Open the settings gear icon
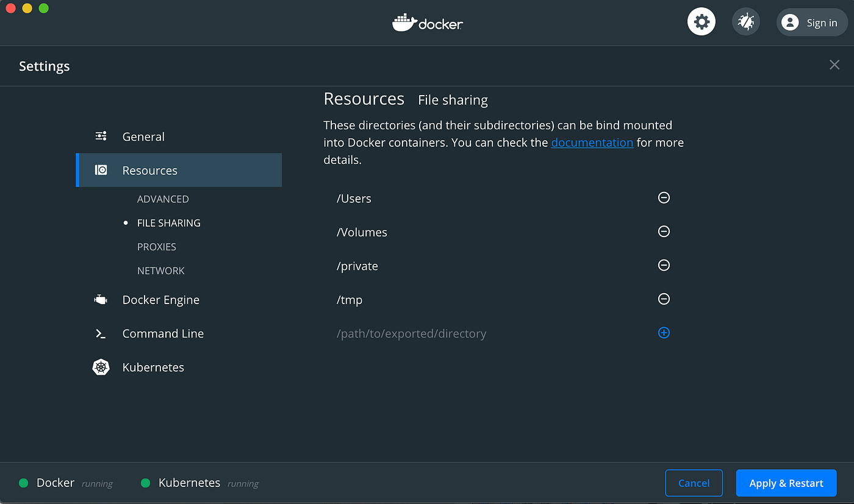This screenshot has width=854, height=504. tap(701, 23)
